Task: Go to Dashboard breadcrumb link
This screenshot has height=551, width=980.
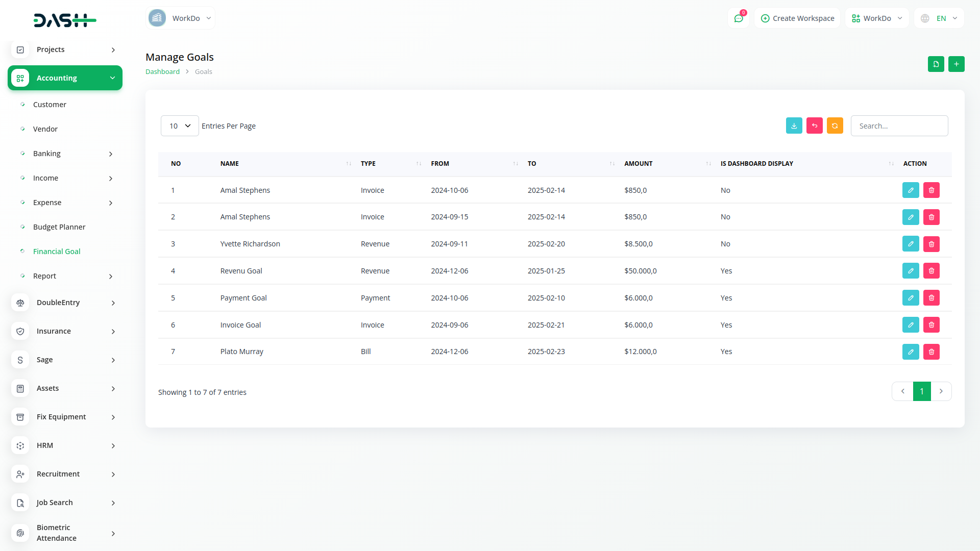Action: coord(162,71)
